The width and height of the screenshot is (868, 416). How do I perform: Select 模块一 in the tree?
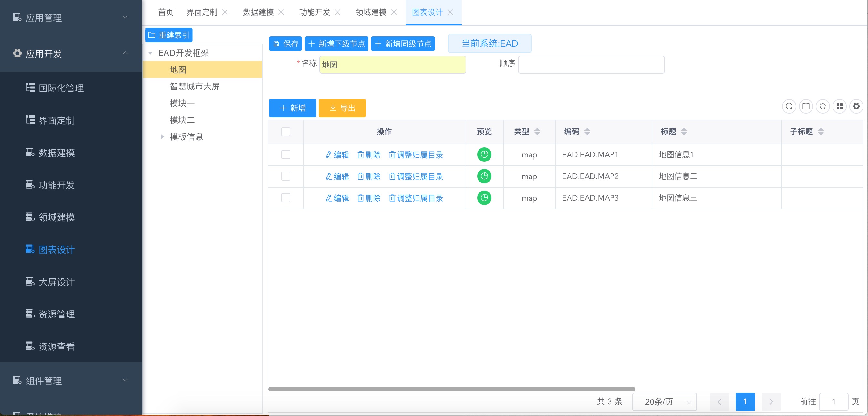coord(182,103)
